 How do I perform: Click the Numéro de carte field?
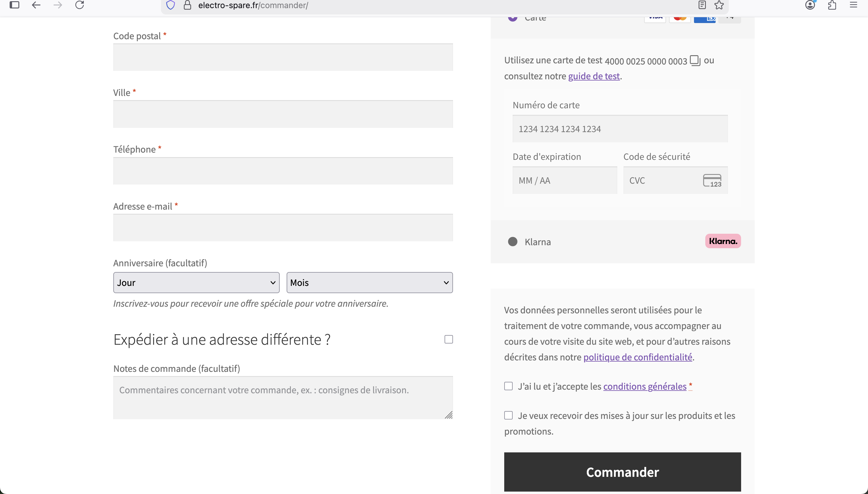[x=620, y=129]
